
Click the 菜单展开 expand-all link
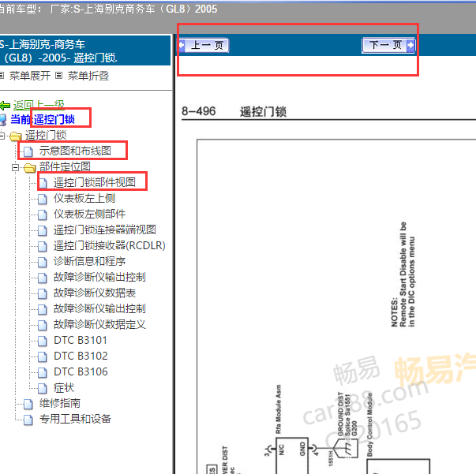point(30,76)
